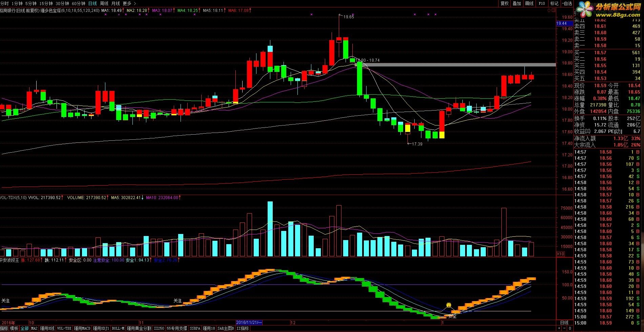Click the 平安波段王 indicator title
This screenshot has width=644, height=332.
pos(9,260)
